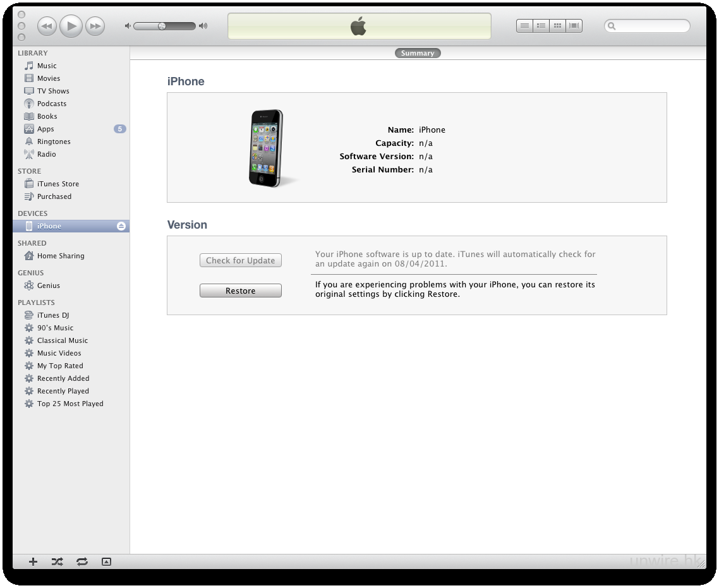Viewport: 719px width, 588px height.
Task: Click in the search field
Action: tap(651, 26)
